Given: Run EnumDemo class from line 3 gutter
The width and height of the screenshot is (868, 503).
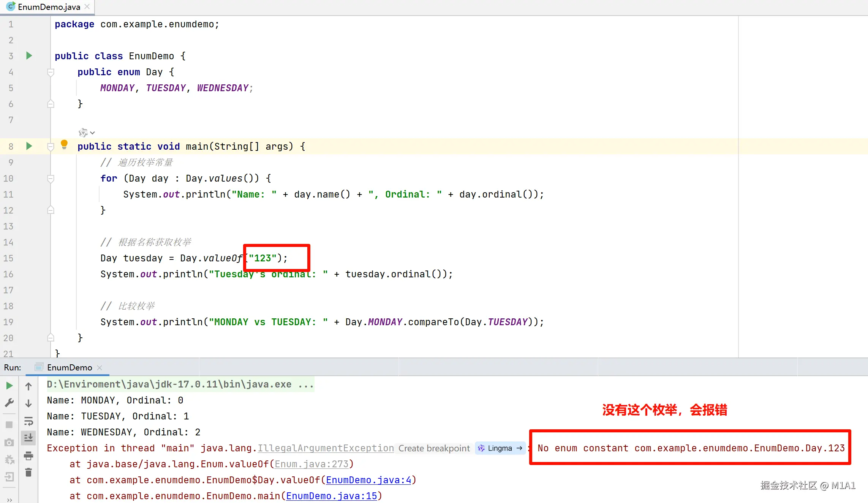Looking at the screenshot, I should click(x=29, y=56).
